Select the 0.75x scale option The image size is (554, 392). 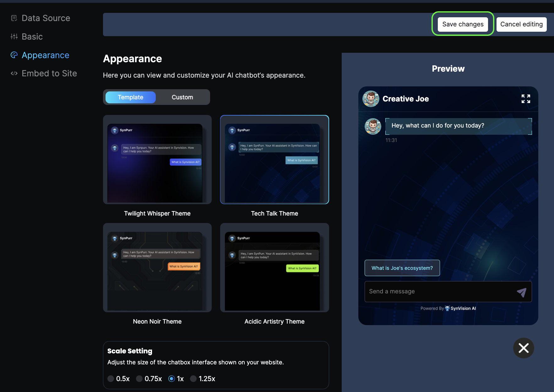click(139, 379)
